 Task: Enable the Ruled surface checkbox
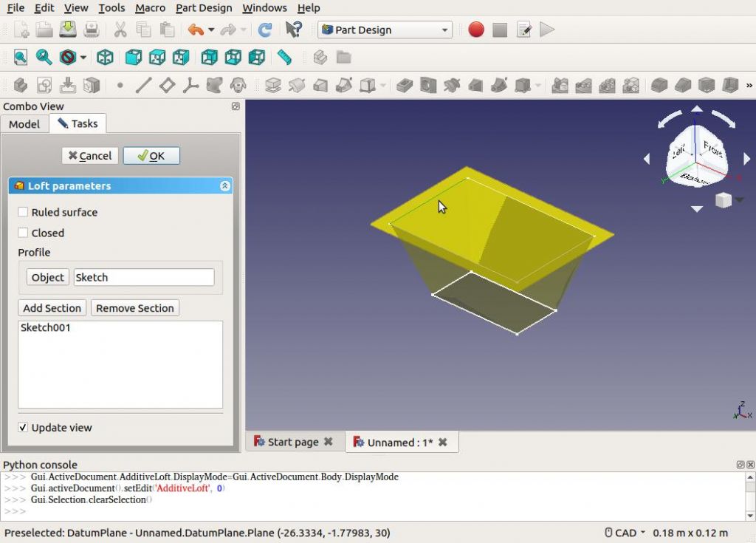tap(24, 212)
